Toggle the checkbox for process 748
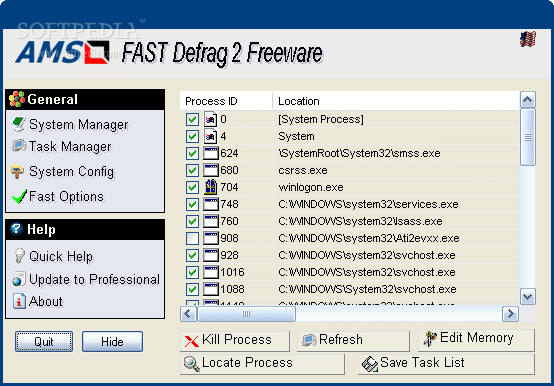 pos(192,204)
